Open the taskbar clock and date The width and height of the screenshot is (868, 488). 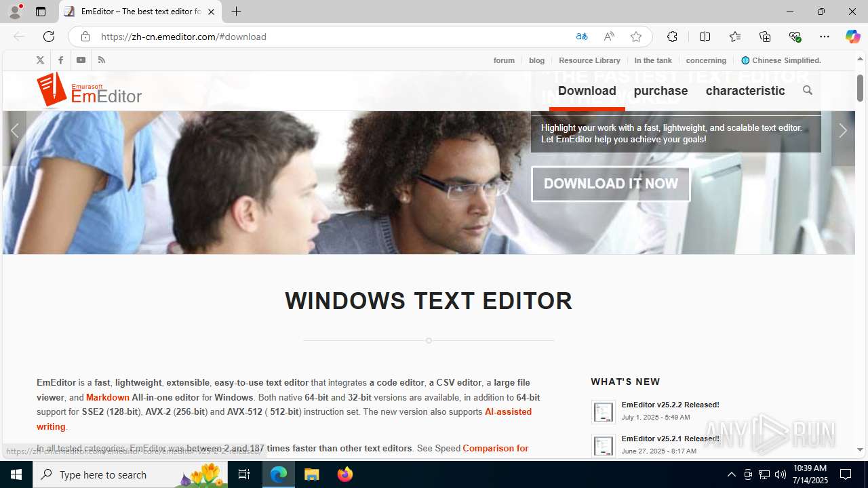coord(810,474)
